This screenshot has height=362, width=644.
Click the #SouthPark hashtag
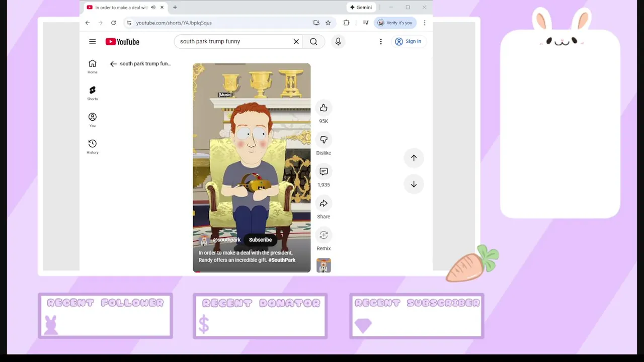pos(282,260)
